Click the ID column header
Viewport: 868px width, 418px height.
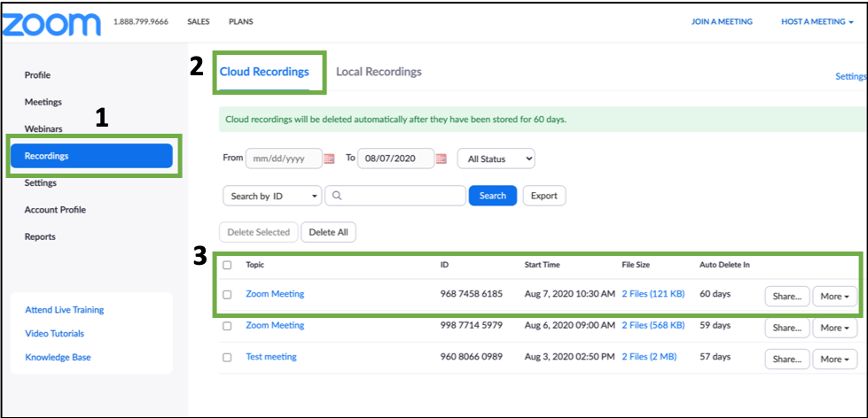coord(444,265)
